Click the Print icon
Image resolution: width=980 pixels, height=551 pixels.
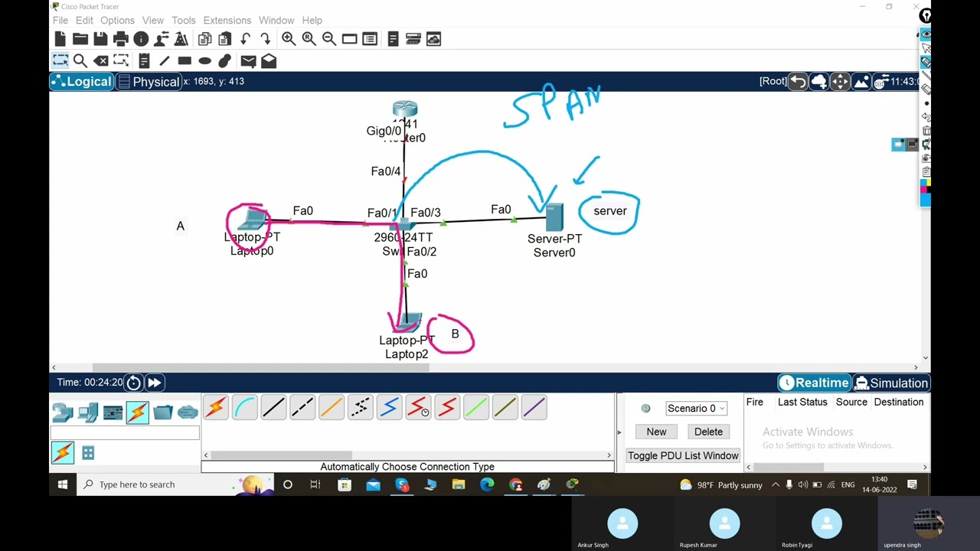coord(120,39)
